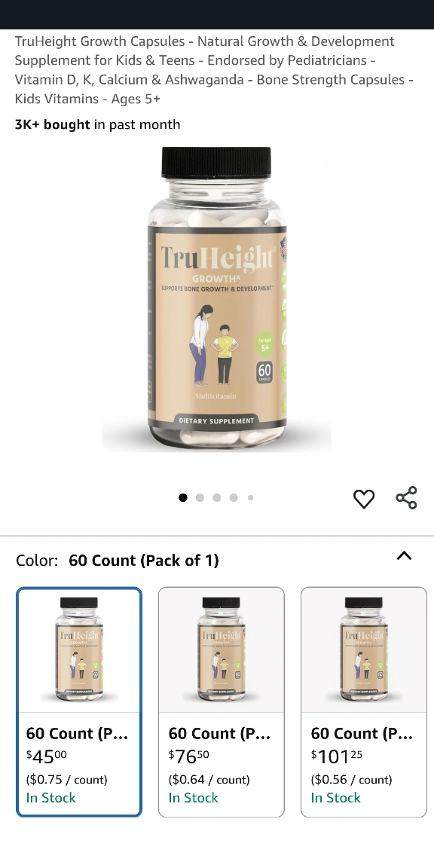434x868 pixels.
Task: Go to second image carousel dot
Action: [200, 497]
